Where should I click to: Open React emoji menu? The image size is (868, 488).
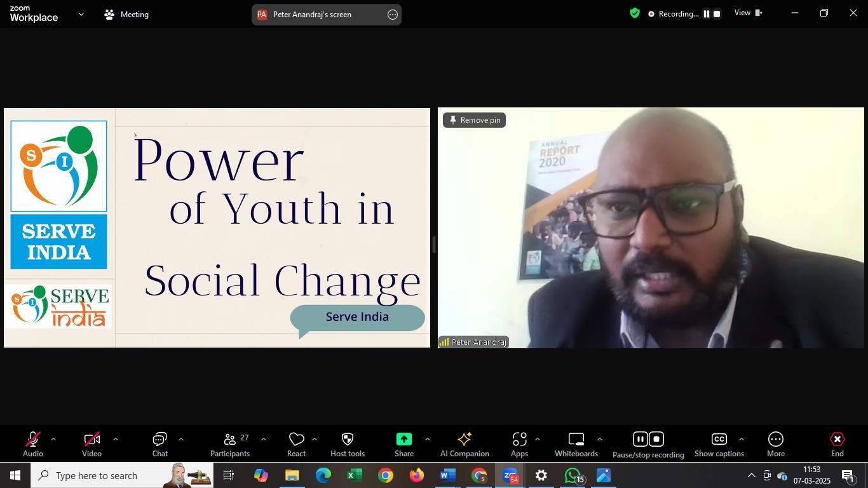(x=296, y=444)
